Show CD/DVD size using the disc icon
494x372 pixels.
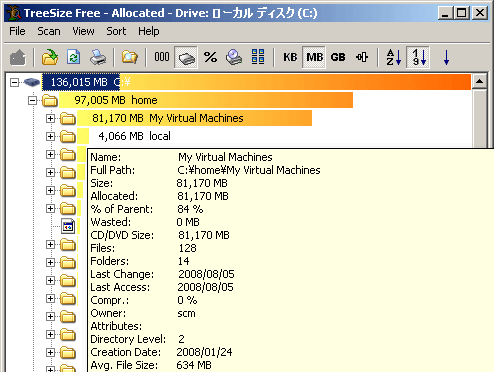234,57
